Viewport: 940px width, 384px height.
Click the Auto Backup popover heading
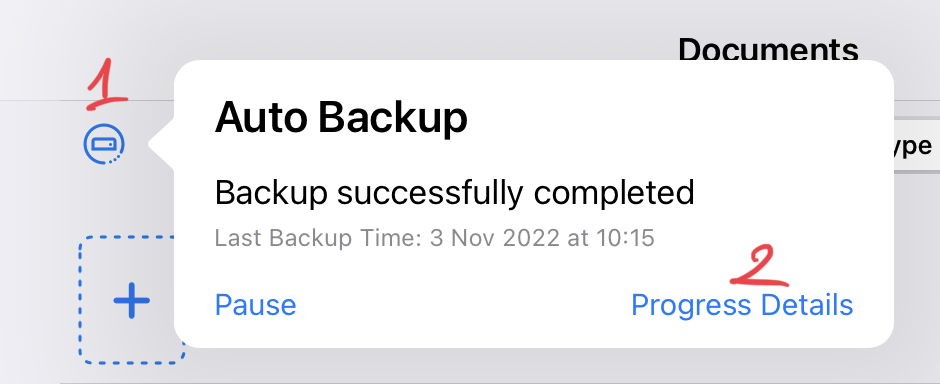(341, 117)
